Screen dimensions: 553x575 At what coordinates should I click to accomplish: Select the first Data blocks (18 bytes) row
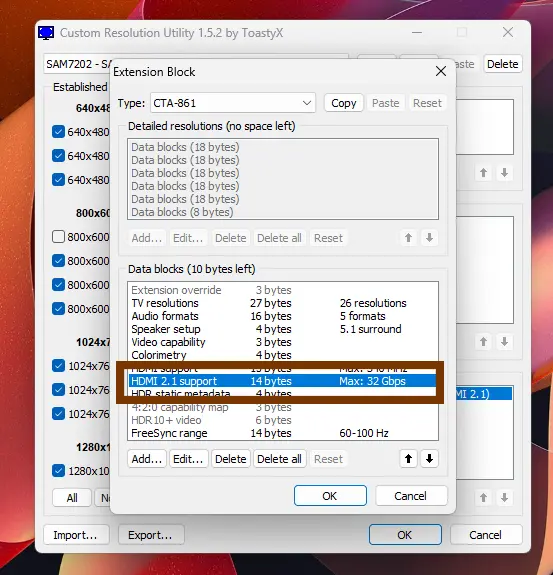coord(282,147)
